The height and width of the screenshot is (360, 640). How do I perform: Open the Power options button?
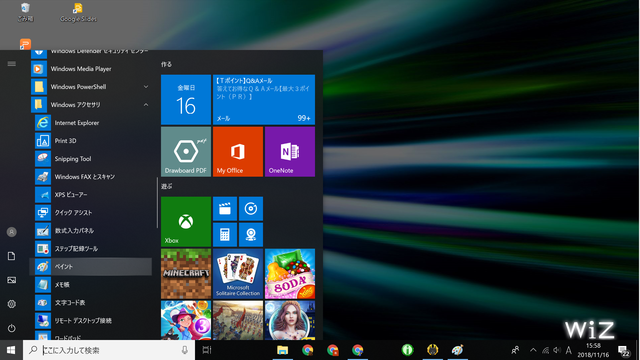11,328
